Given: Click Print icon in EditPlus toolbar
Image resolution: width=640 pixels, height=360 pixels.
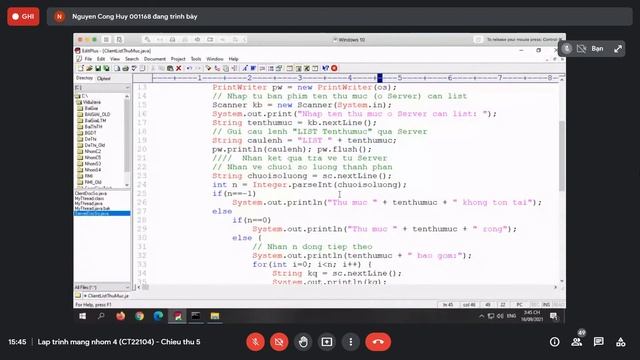Looking at the screenshot, I should coord(125,68).
